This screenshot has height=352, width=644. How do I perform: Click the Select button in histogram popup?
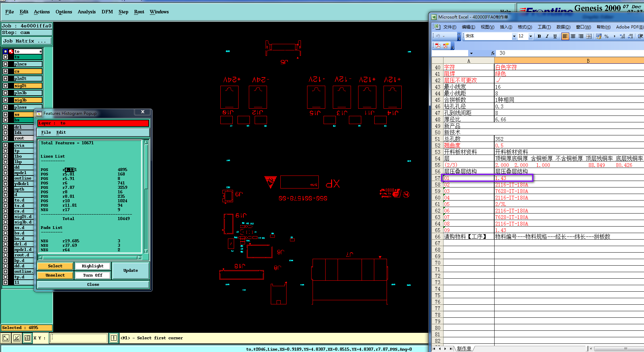(x=55, y=266)
